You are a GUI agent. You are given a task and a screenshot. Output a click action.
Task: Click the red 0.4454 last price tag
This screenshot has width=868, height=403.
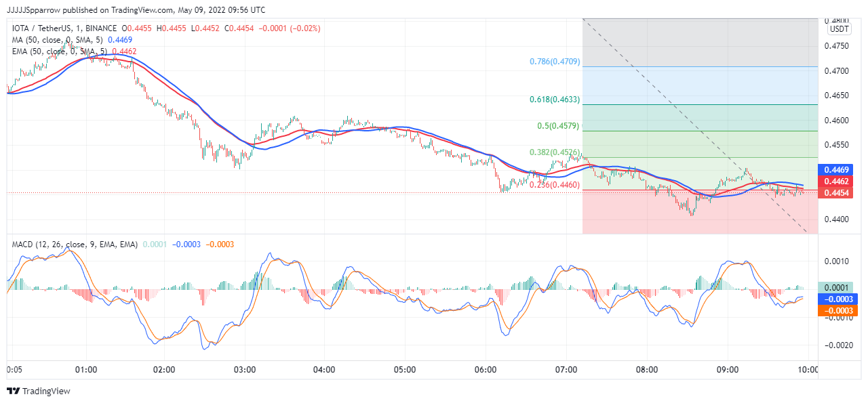point(837,193)
